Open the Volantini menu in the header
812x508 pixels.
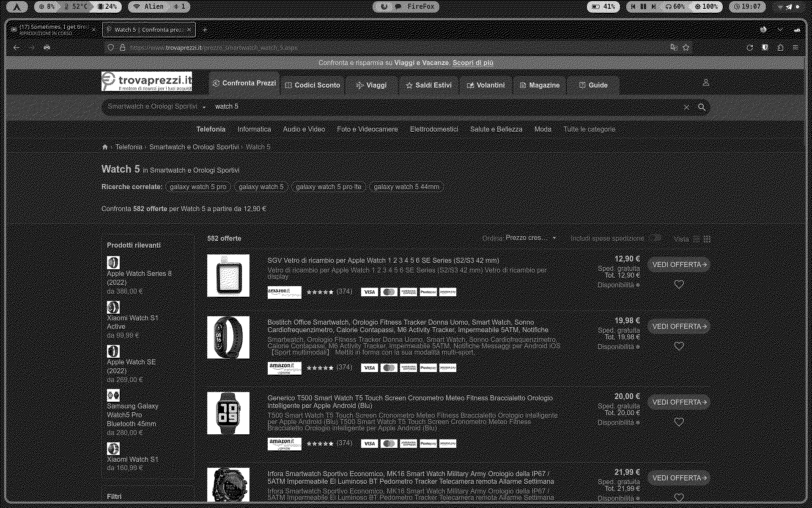pos(486,85)
